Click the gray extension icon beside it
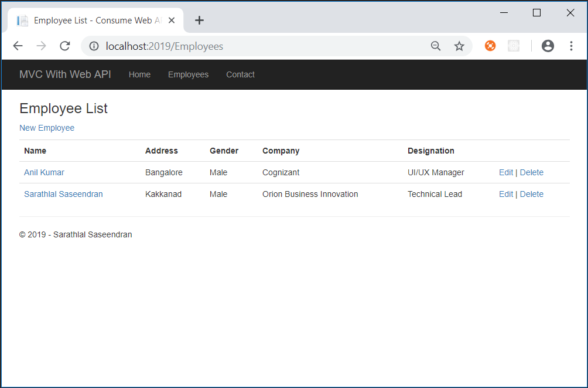The image size is (588, 388). coord(514,46)
